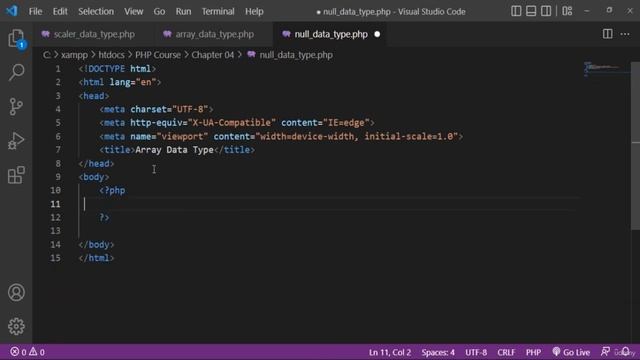
Task: Click PHP language mode in status bar
Action: [533, 352]
